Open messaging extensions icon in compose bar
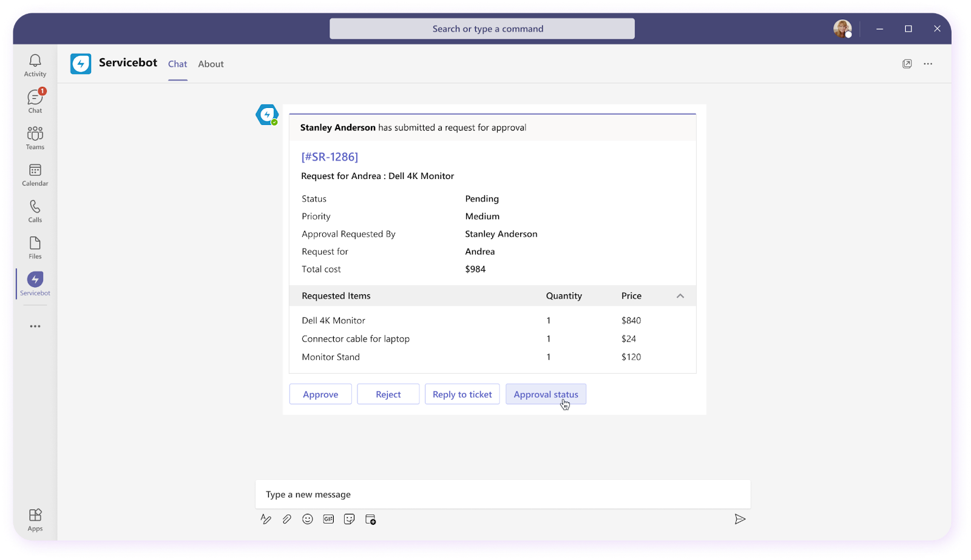Viewport: 971px width, 560px height. 370,519
